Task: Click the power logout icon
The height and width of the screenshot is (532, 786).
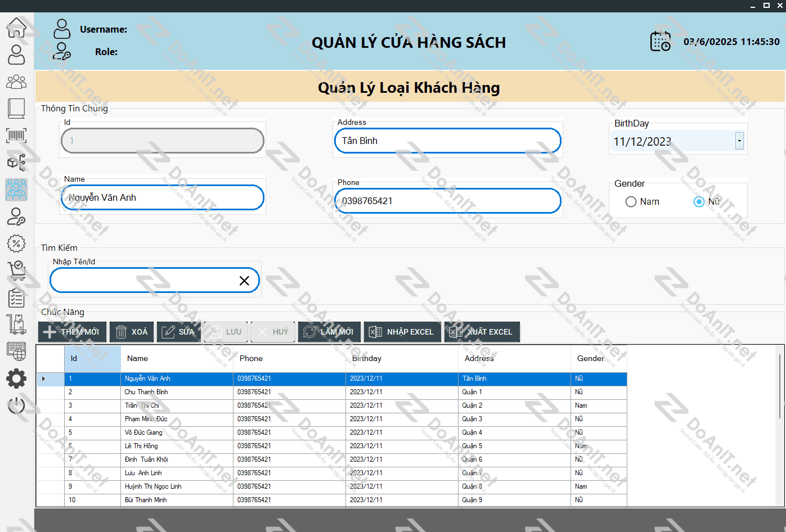Action: pos(16,405)
